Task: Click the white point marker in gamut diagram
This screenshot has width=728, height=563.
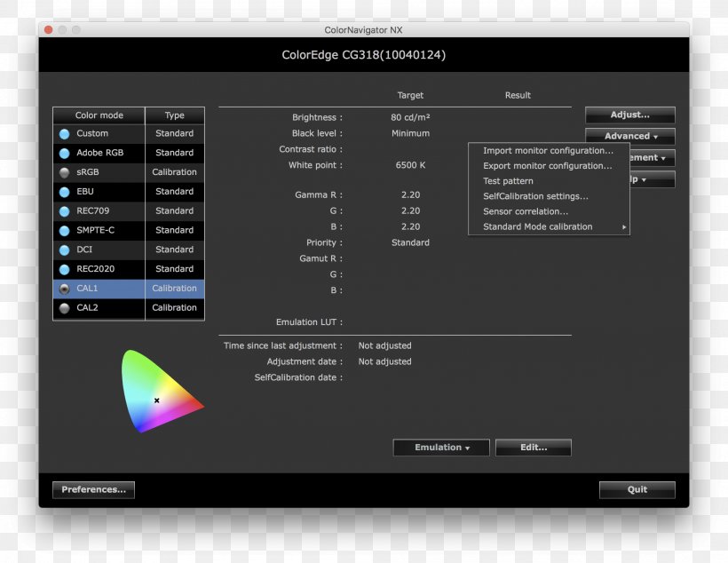Action: (x=157, y=400)
